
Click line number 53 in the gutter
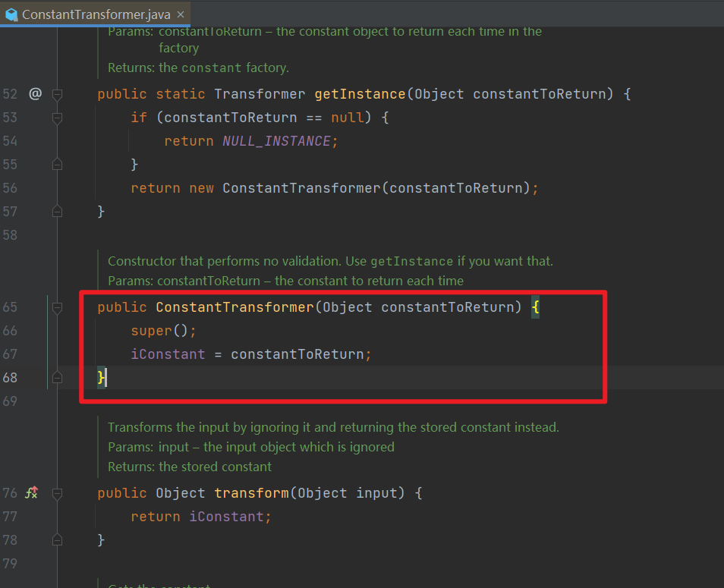[x=11, y=118]
